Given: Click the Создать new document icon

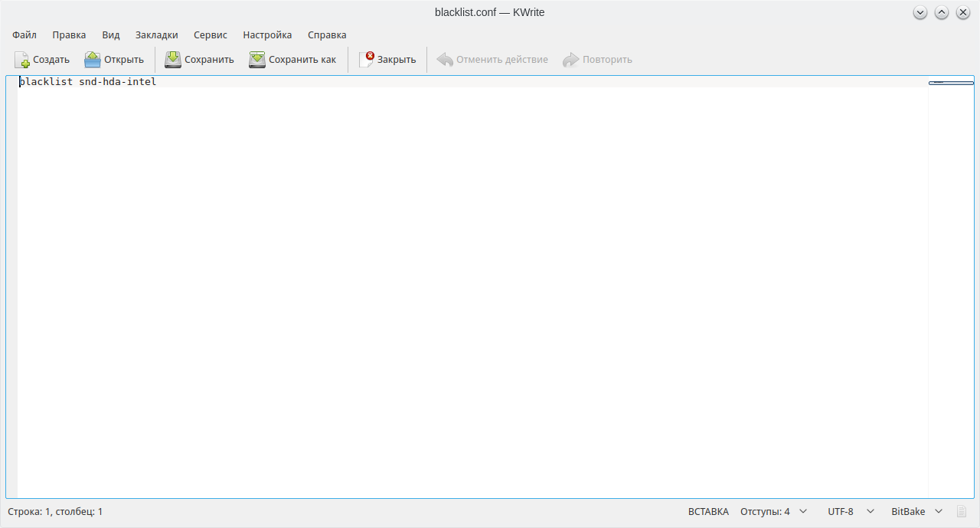Looking at the screenshot, I should pos(21,60).
